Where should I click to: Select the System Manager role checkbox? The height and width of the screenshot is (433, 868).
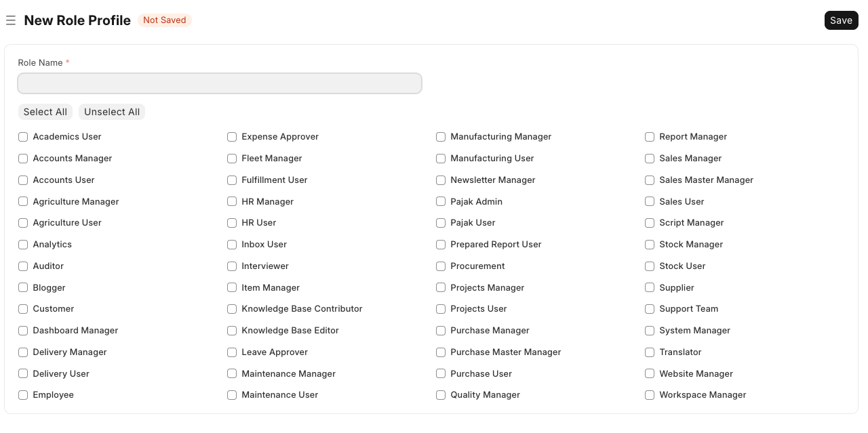click(650, 331)
